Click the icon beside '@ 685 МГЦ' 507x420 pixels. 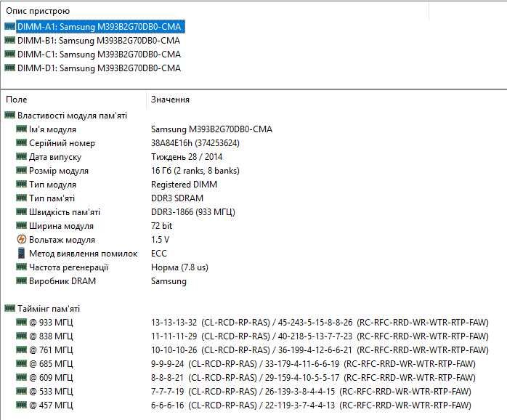click(x=21, y=363)
